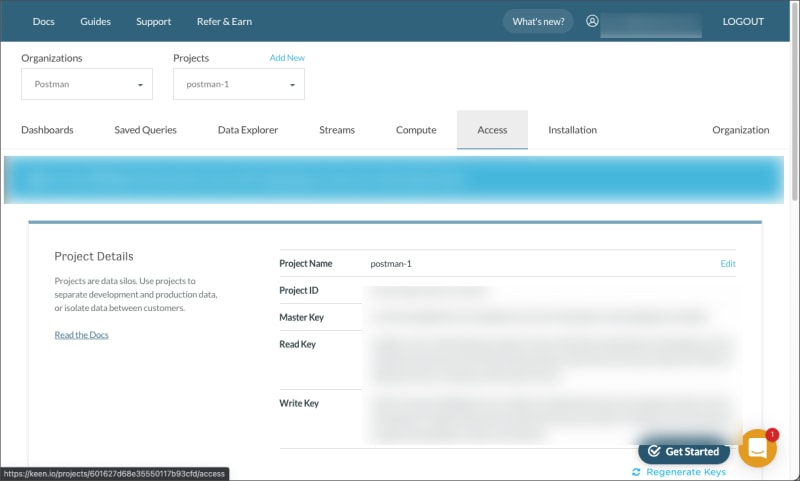800x481 pixels.
Task: Click the Master Key label
Action: 302,317
